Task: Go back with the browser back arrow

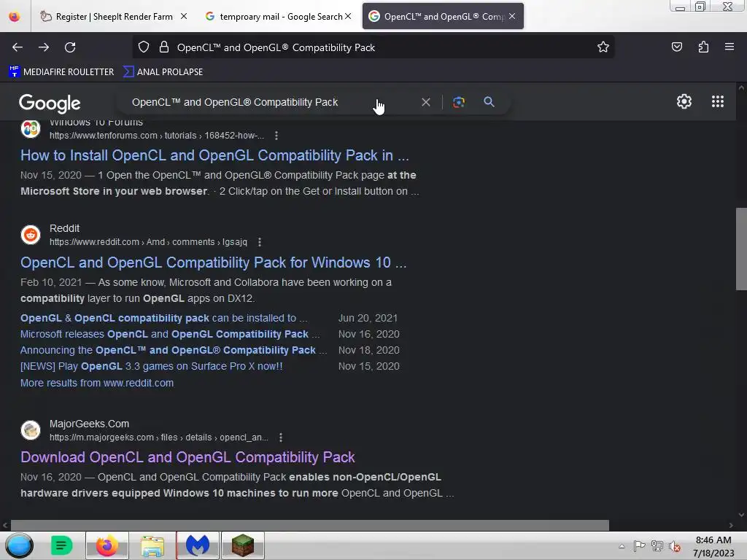Action: pyautogui.click(x=18, y=47)
